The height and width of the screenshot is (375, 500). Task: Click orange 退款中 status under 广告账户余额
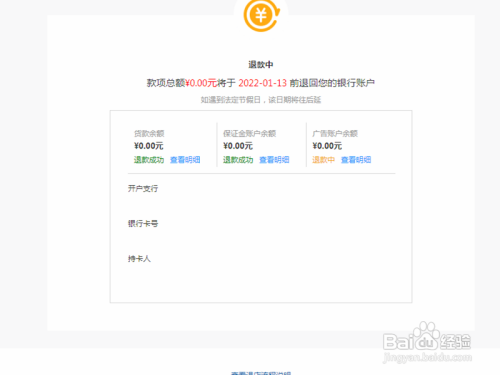(x=323, y=160)
